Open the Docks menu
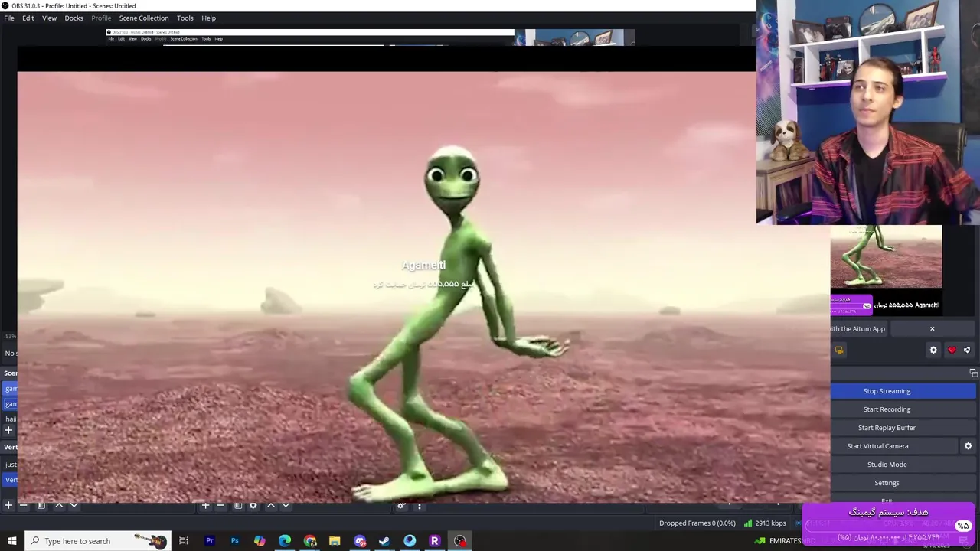The height and width of the screenshot is (551, 980). pyautogui.click(x=73, y=18)
